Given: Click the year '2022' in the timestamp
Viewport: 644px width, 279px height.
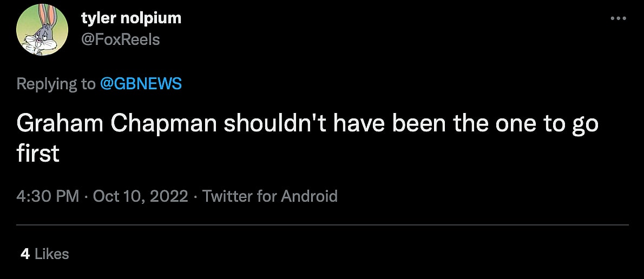Looking at the screenshot, I should pos(168,196).
